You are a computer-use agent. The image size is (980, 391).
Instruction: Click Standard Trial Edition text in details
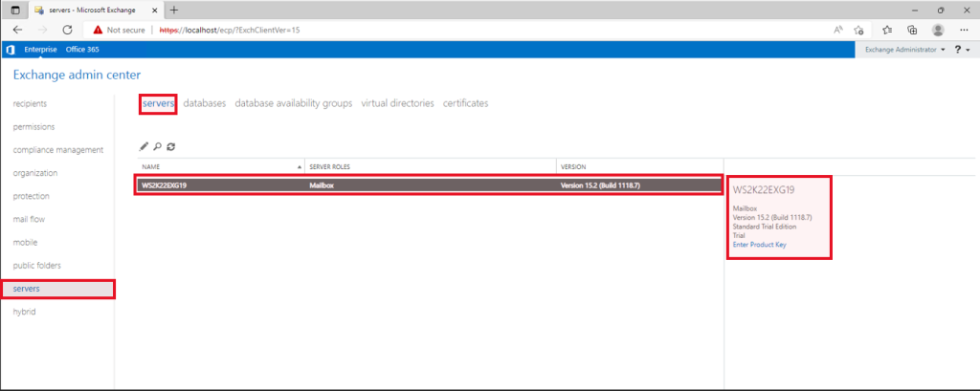[765, 227]
